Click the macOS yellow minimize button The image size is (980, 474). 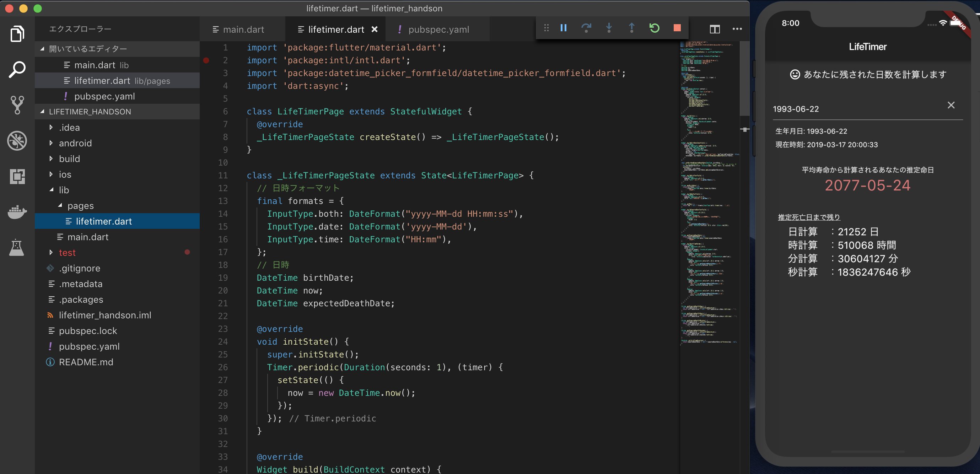[23, 9]
